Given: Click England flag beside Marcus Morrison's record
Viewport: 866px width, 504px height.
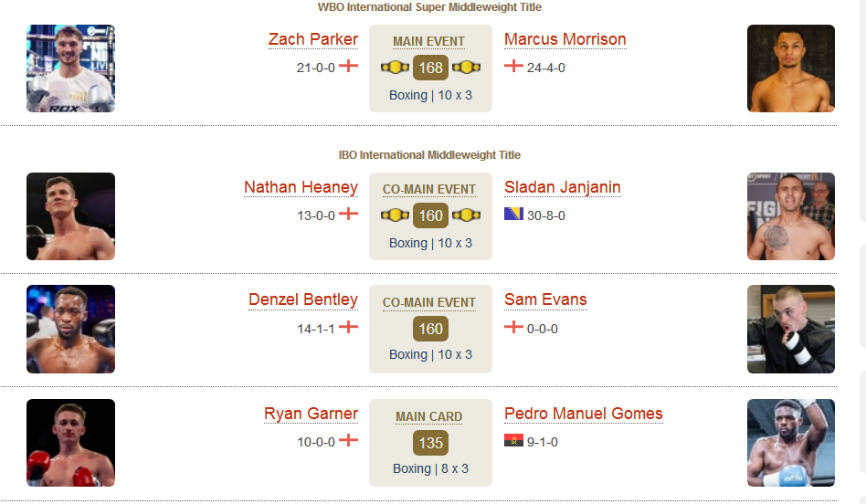Looking at the screenshot, I should click(x=513, y=67).
